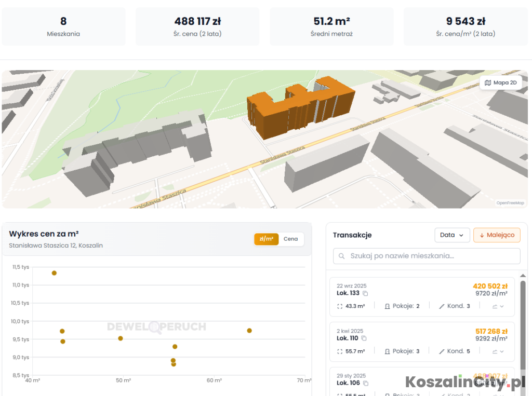Image resolution: width=532 pixels, height=396 pixels.
Task: Switch to the Mapa 2D view
Action: click(500, 83)
